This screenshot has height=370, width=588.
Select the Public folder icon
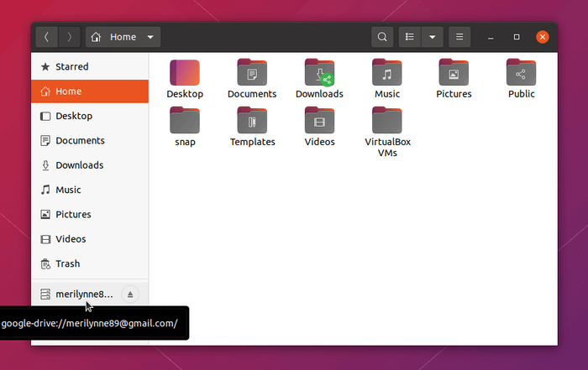pos(522,73)
